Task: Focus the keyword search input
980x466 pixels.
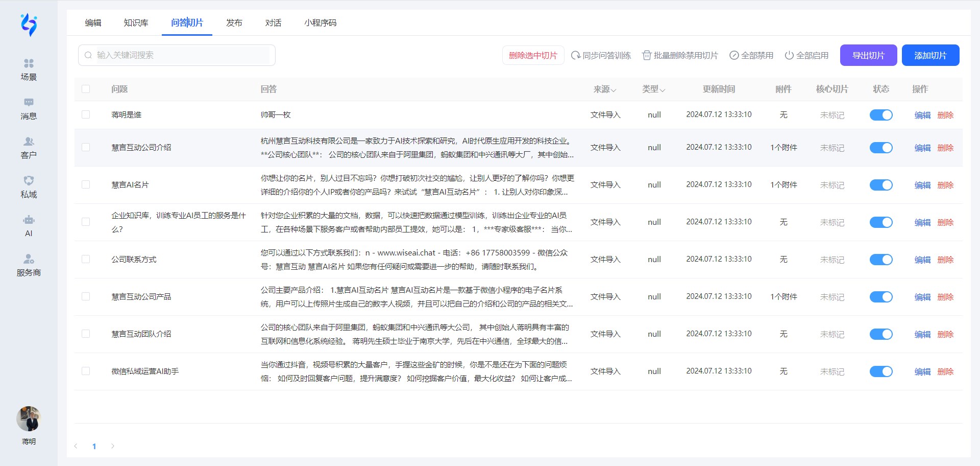Action: tap(177, 55)
